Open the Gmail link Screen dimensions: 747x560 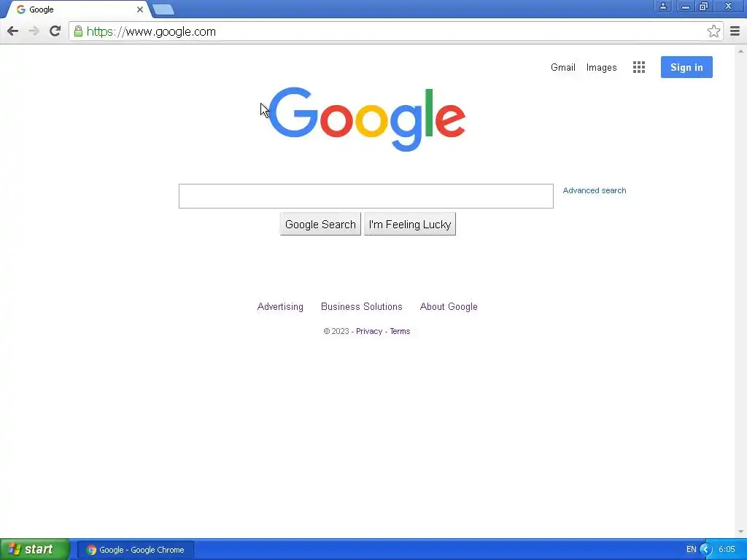pyautogui.click(x=562, y=67)
